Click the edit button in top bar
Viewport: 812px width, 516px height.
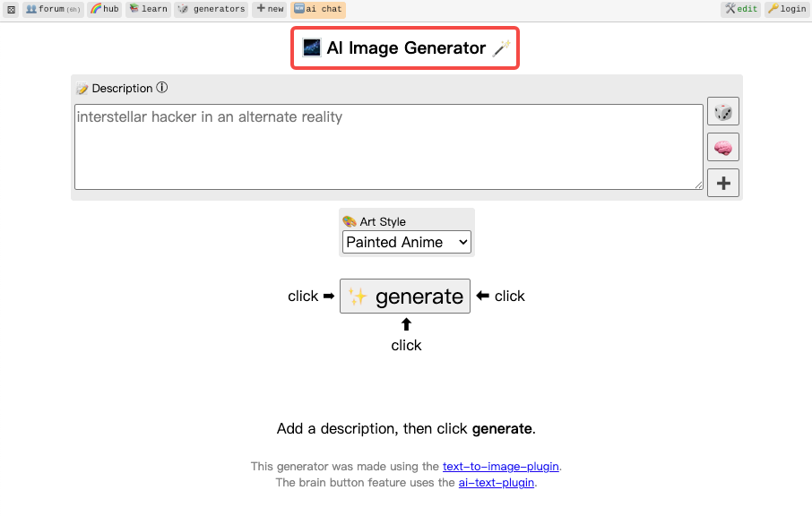click(741, 9)
